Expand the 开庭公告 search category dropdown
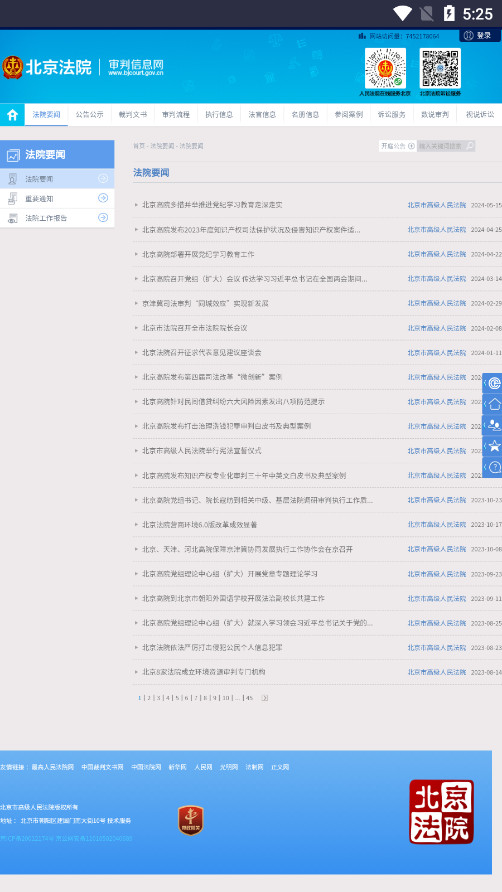Viewport: 502px width, 892px height. pos(398,146)
